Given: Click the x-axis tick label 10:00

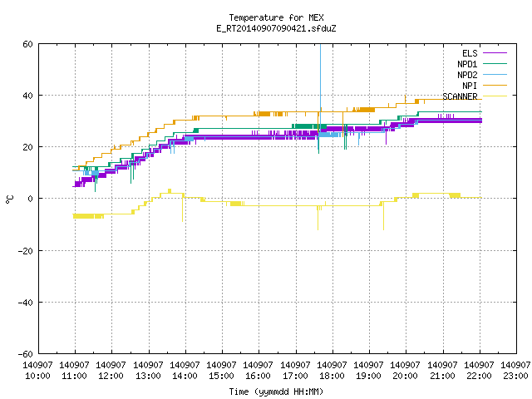Looking at the screenshot, I should (37, 376).
